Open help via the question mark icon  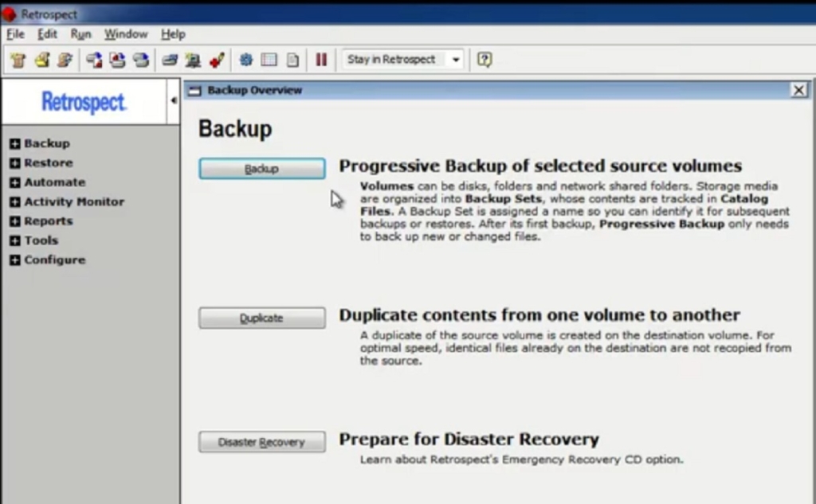click(484, 60)
